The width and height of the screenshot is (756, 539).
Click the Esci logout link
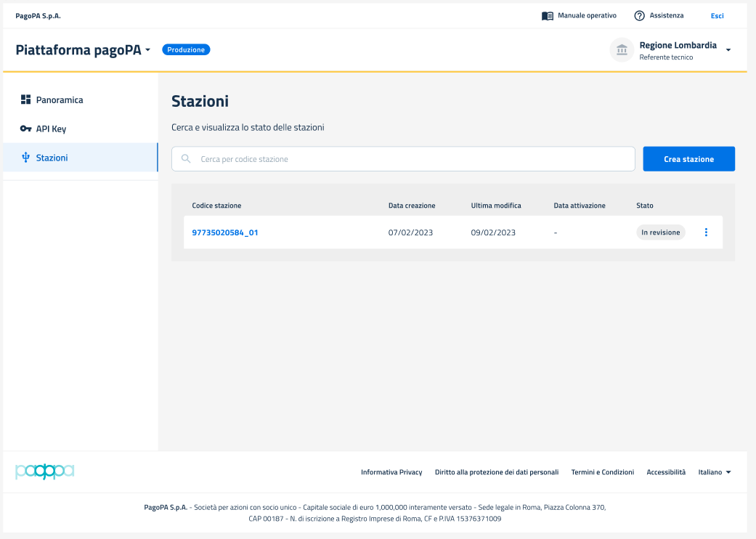(x=717, y=16)
